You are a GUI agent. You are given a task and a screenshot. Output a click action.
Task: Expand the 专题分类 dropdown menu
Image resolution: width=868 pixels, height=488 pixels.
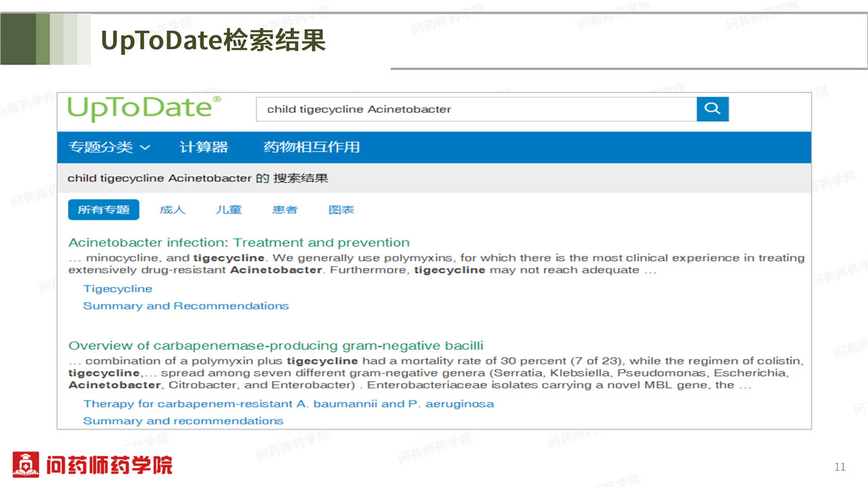point(109,147)
